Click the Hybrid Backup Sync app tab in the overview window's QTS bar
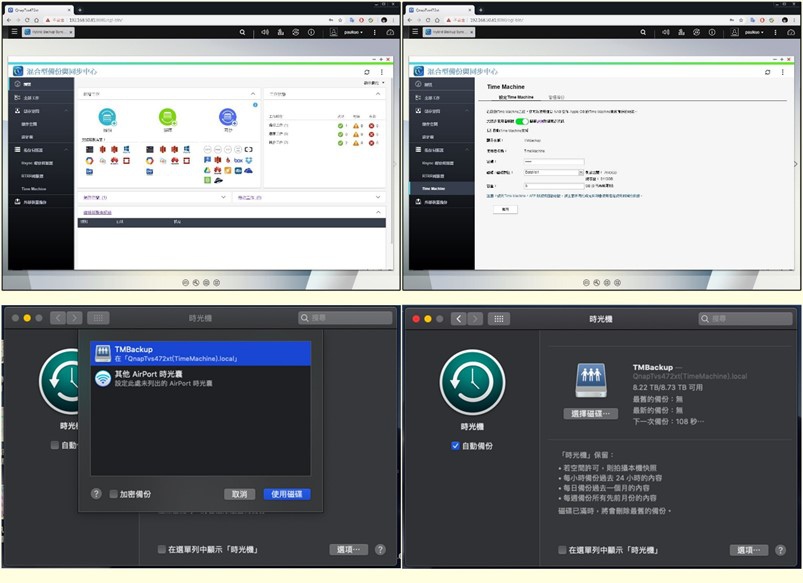Screen dimensions: 803x583 click(48, 32)
